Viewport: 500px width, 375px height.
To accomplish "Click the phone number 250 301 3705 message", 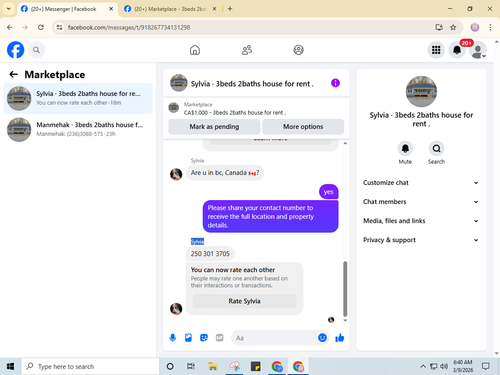I will coord(210,254).
